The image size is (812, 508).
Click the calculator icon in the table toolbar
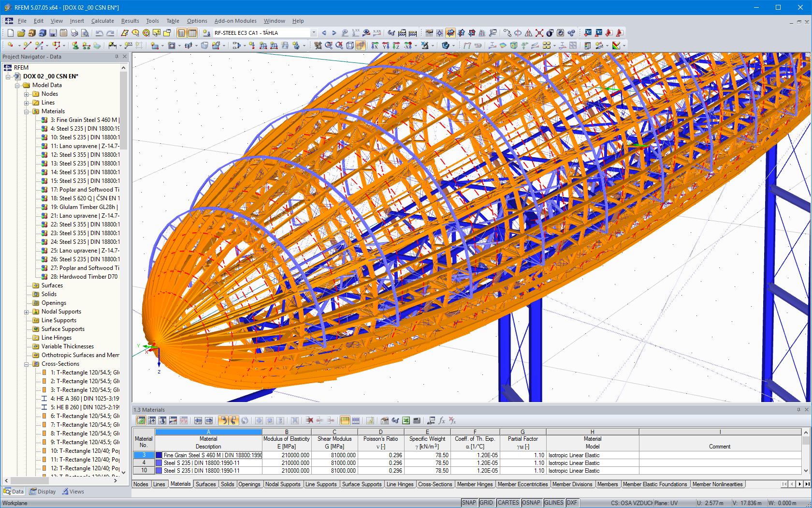(417, 420)
